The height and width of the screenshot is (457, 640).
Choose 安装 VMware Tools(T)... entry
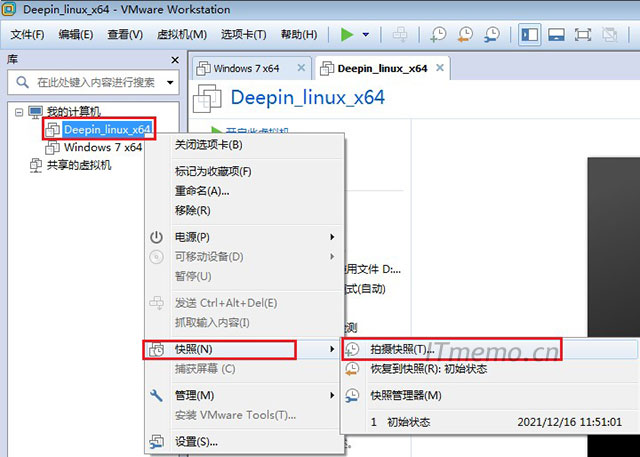(x=244, y=415)
